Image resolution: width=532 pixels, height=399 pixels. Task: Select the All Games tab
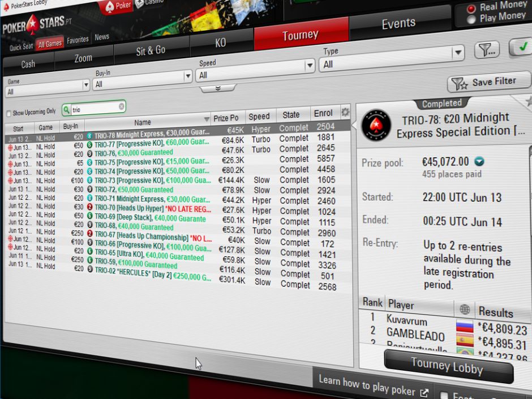pos(50,44)
